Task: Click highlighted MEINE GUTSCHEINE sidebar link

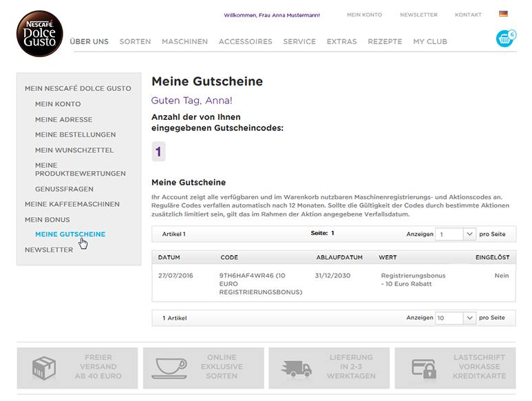Action: tap(70, 234)
